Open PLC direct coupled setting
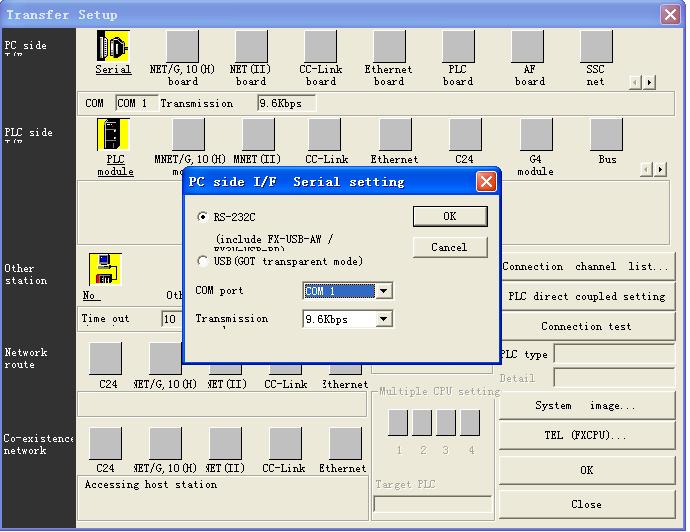This screenshot has width=690, height=532. (586, 296)
